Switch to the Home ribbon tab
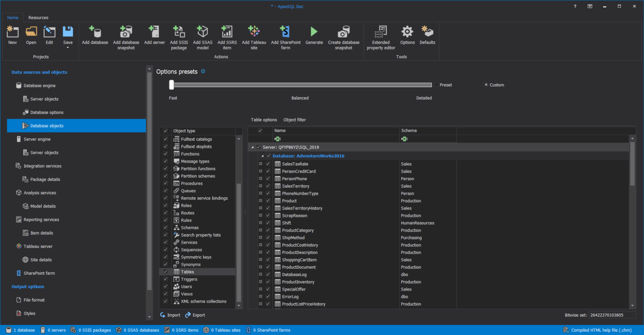 [x=13, y=18]
